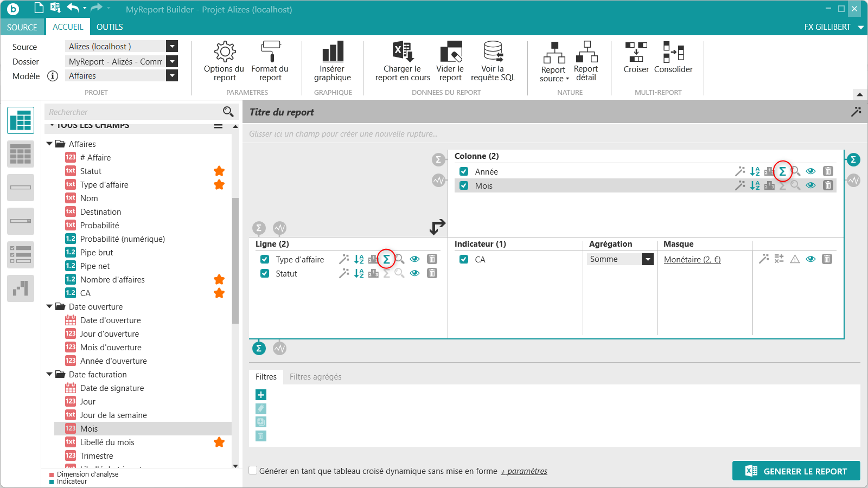
Task: Uncheck the Année column checkbox
Action: 464,171
